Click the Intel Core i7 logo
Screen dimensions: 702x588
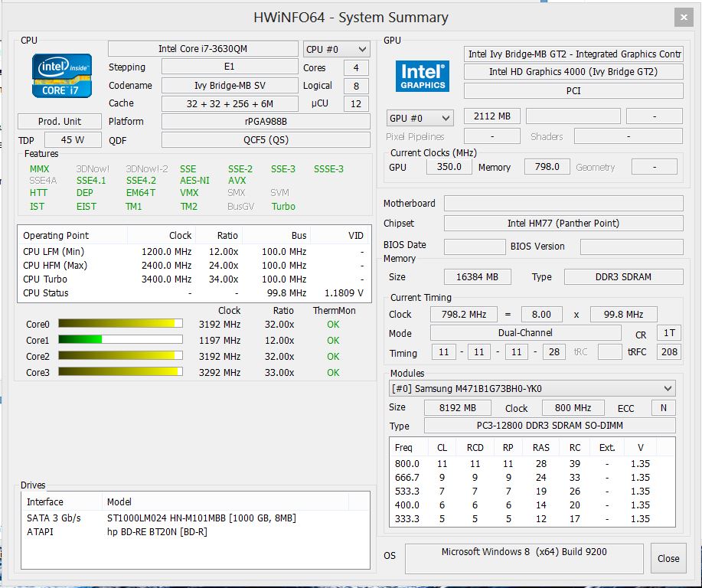click(x=62, y=76)
